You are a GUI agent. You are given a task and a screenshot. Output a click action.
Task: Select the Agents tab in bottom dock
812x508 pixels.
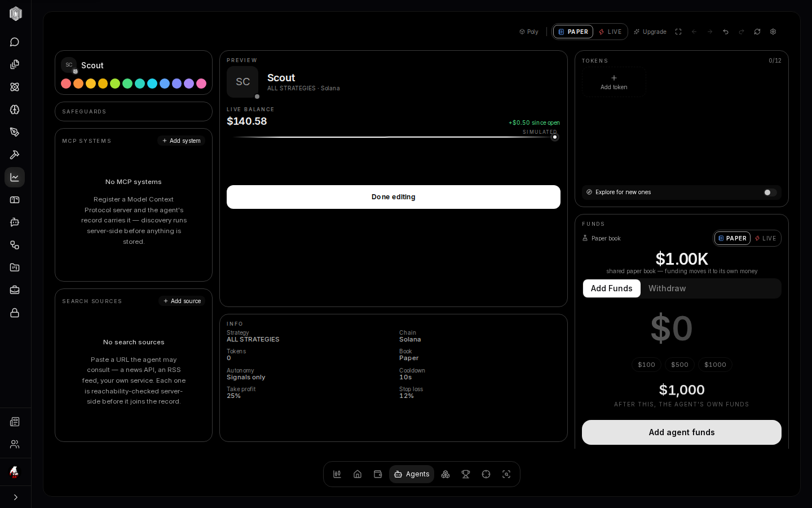pyautogui.click(x=412, y=474)
